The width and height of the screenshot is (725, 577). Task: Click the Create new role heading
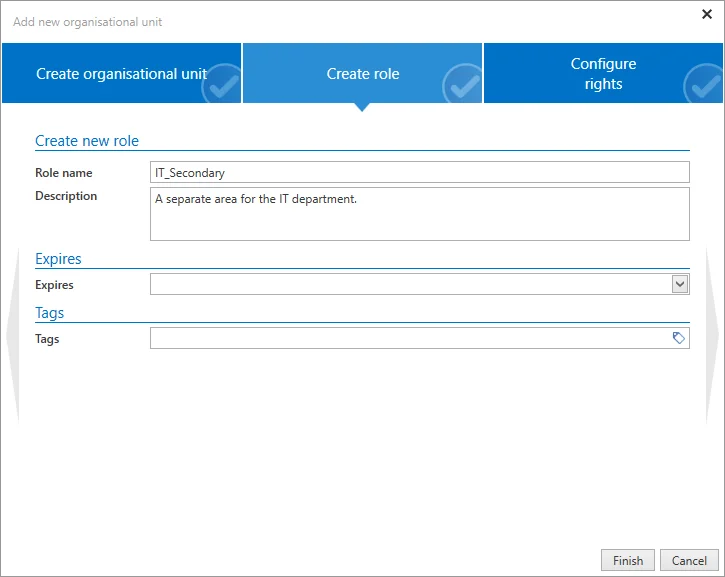coord(87,141)
